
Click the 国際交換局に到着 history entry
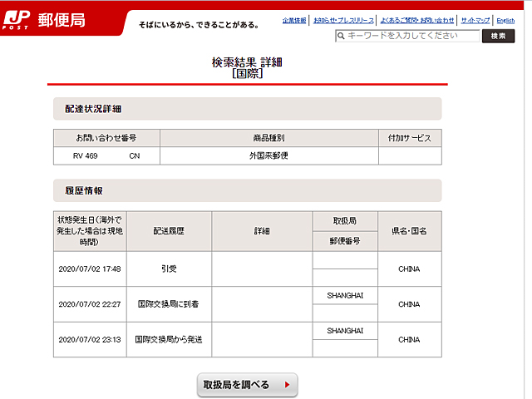(x=168, y=304)
